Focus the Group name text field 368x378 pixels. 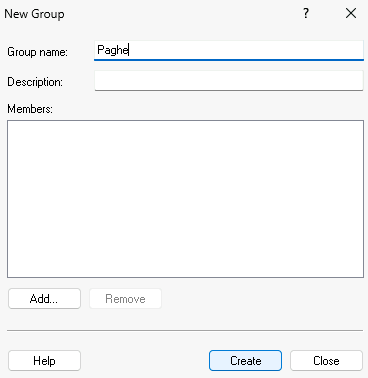click(229, 50)
